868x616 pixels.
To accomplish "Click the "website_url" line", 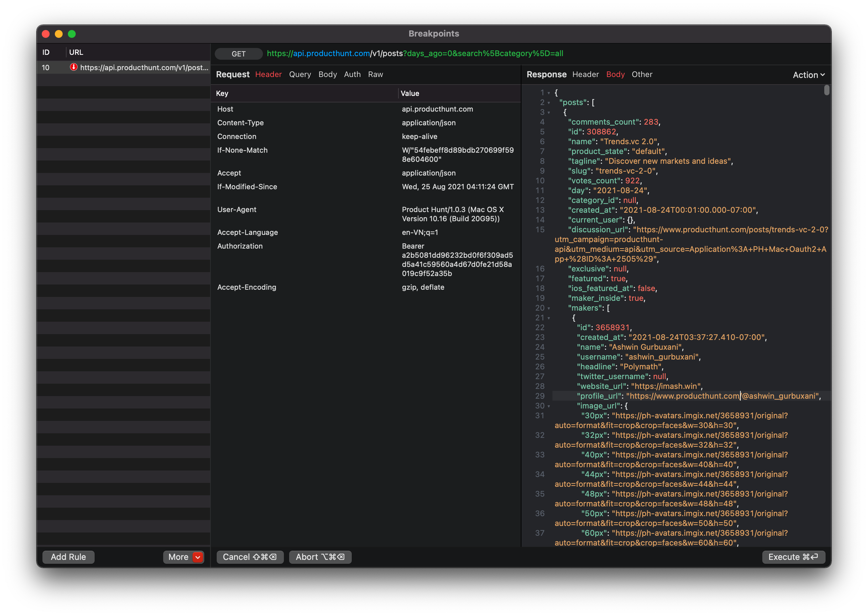I will coord(640,387).
